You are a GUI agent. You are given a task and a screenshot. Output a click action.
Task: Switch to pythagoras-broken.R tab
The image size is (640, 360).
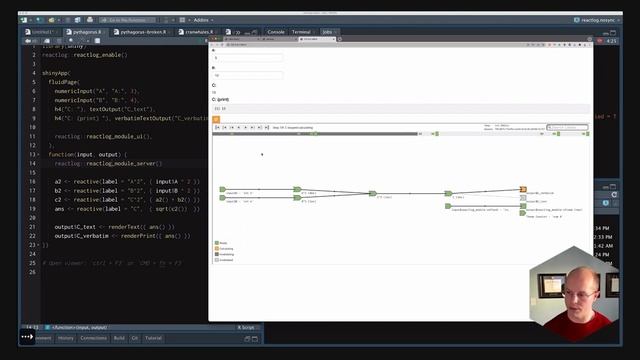click(x=143, y=32)
